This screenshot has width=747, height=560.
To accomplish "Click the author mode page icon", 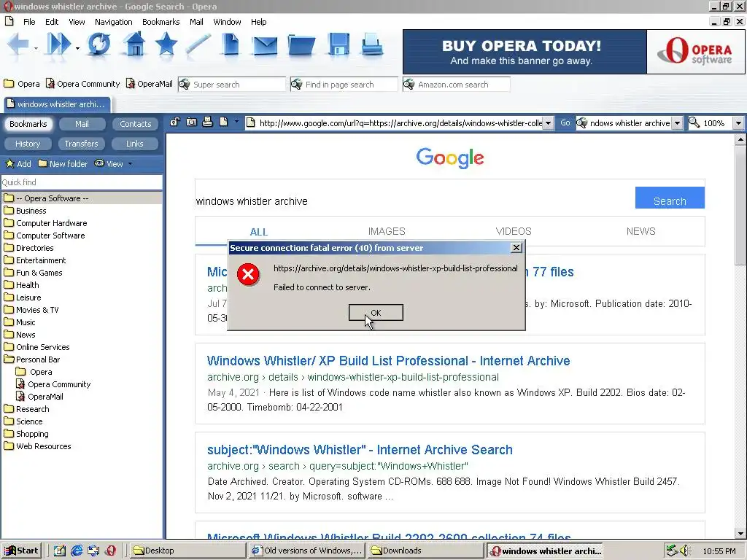I will click(x=223, y=122).
